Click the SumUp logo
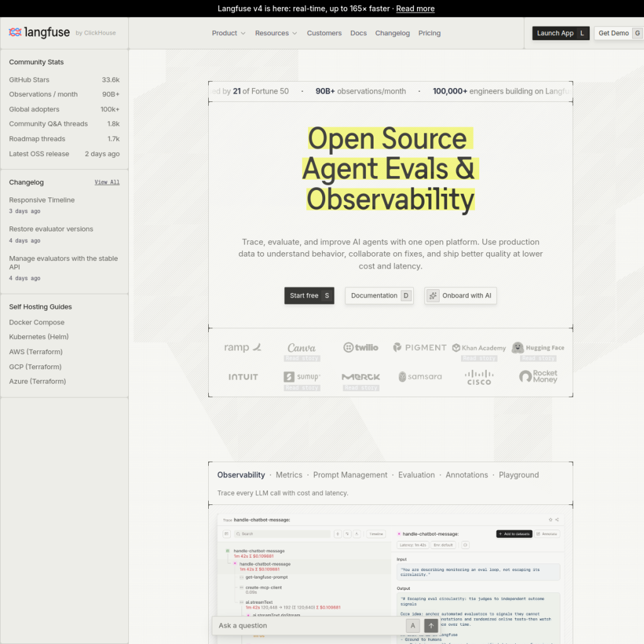This screenshot has height=644, width=644. coord(302,377)
